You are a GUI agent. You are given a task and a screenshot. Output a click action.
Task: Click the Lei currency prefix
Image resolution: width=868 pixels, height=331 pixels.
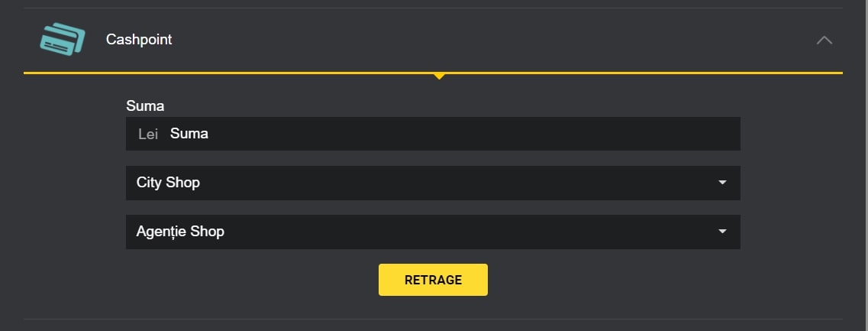[148, 134]
